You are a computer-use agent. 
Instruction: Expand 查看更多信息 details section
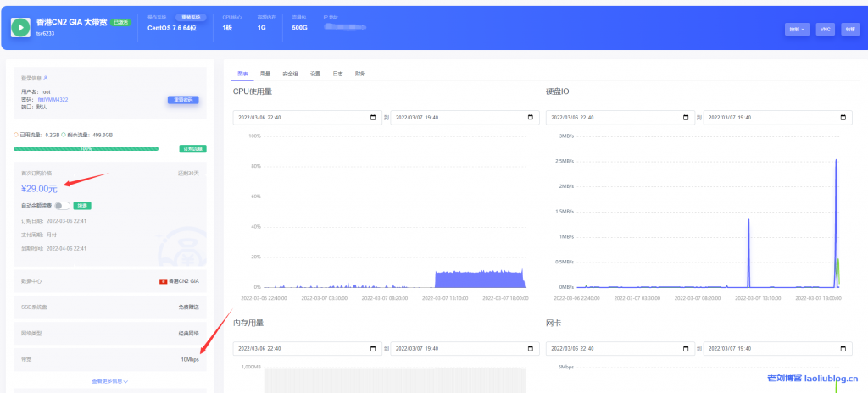[x=110, y=381]
